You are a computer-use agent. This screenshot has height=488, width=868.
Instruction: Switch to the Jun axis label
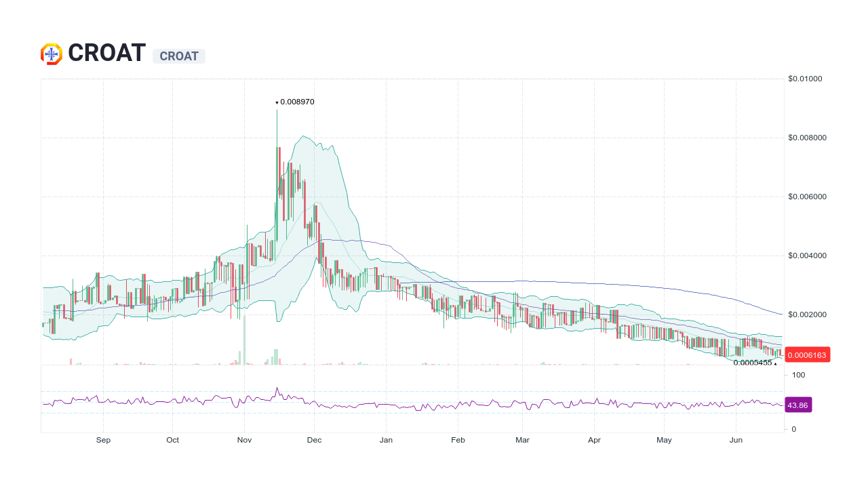tap(736, 440)
